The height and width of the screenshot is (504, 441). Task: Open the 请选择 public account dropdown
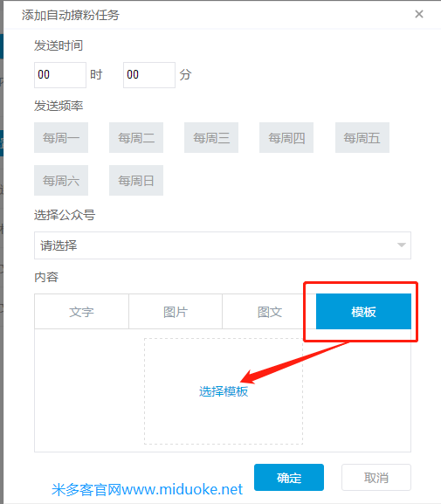223,245
